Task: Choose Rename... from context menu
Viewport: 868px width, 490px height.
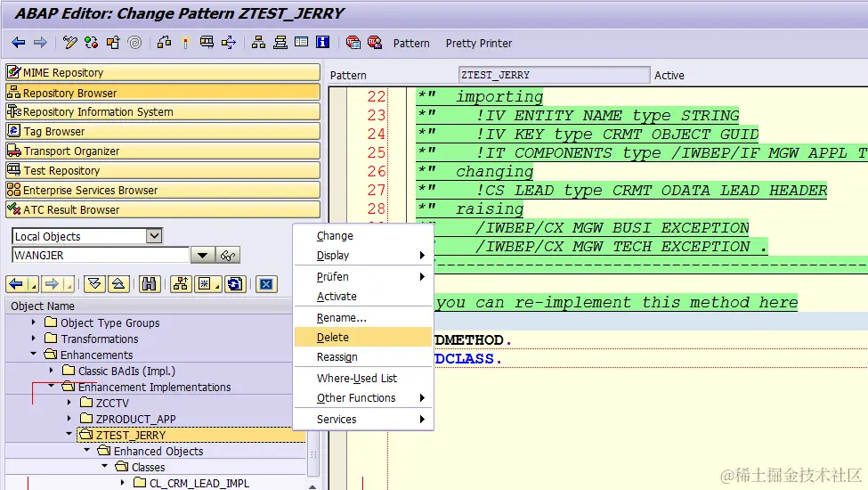Action: (x=362, y=318)
